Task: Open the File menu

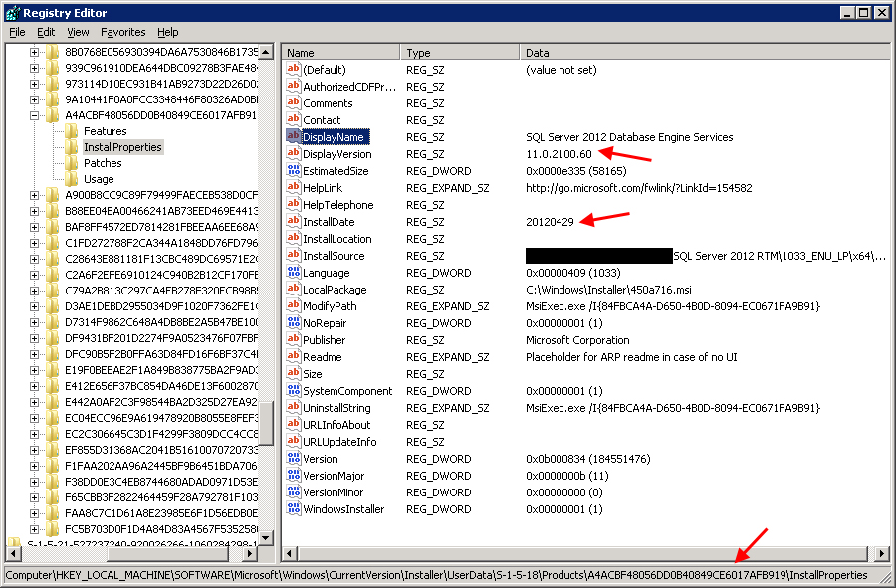Action: point(17,32)
